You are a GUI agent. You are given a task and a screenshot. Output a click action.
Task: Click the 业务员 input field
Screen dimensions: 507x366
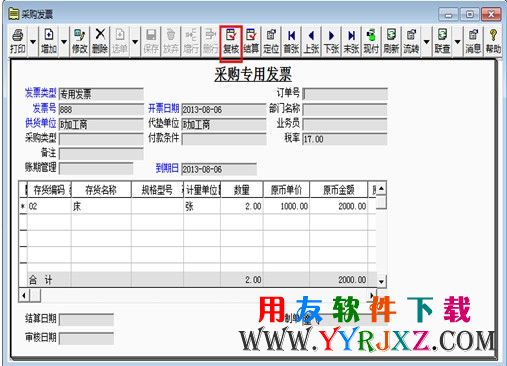tap(345, 124)
